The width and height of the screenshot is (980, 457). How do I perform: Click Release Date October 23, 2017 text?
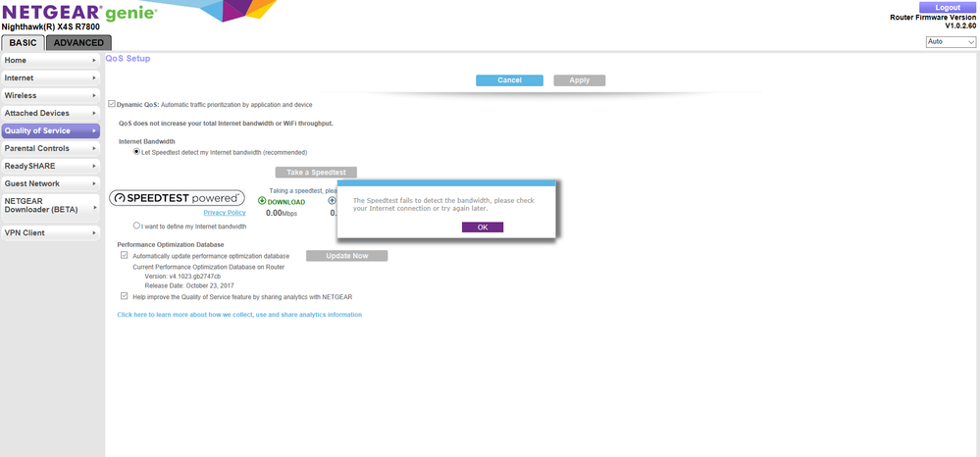189,285
